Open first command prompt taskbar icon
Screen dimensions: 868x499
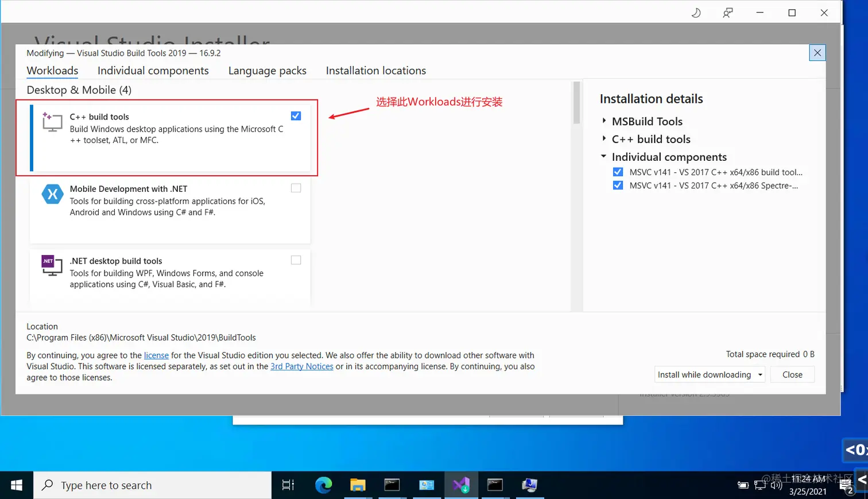coord(392,485)
